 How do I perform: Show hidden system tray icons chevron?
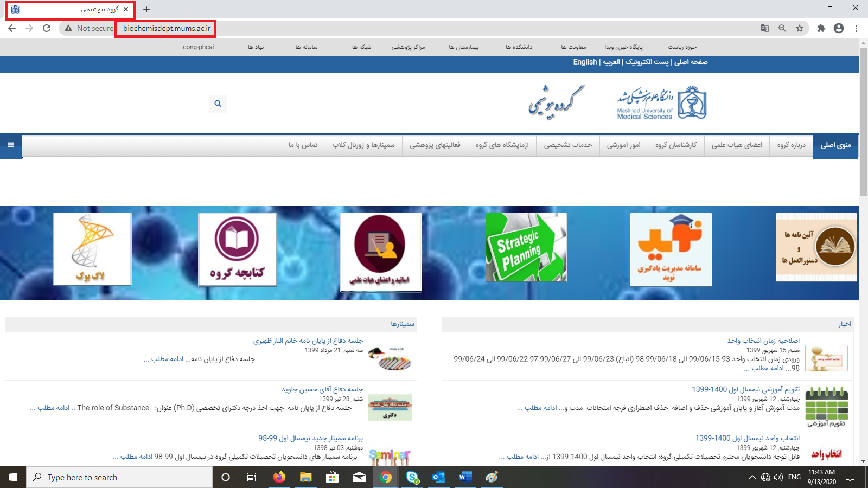point(752,477)
